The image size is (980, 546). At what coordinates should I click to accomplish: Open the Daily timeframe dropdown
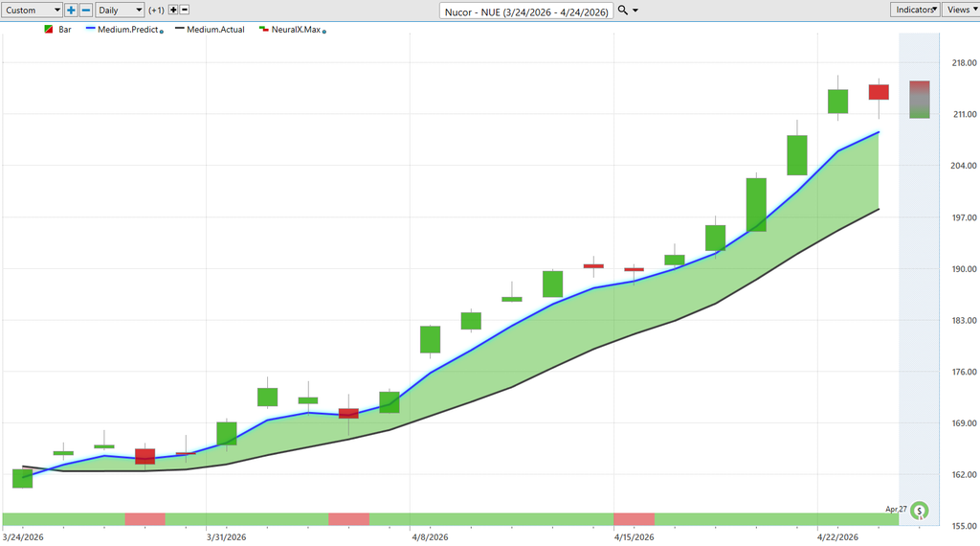120,10
